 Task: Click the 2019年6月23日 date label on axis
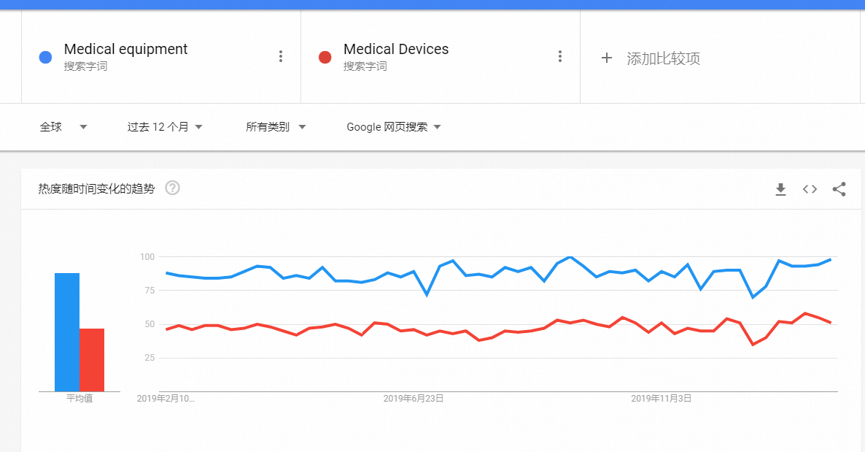point(413,398)
